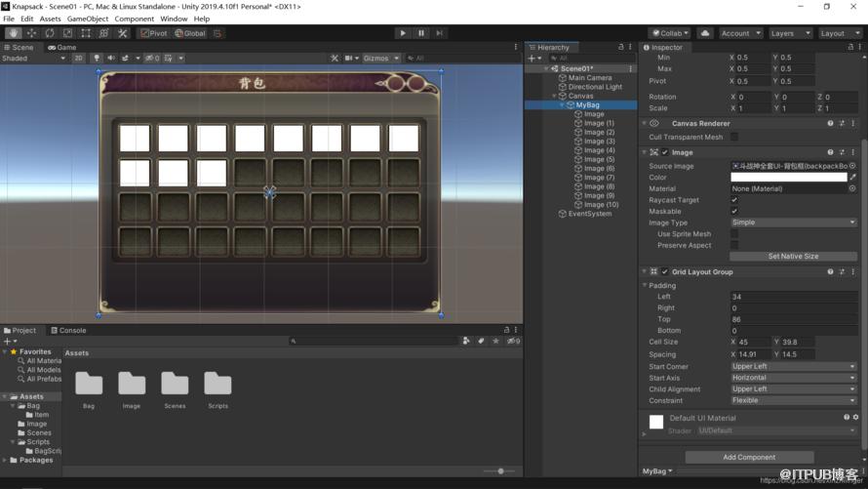Viewport: 868px width, 489px height.
Task: Open the Account dropdown
Action: (740, 33)
